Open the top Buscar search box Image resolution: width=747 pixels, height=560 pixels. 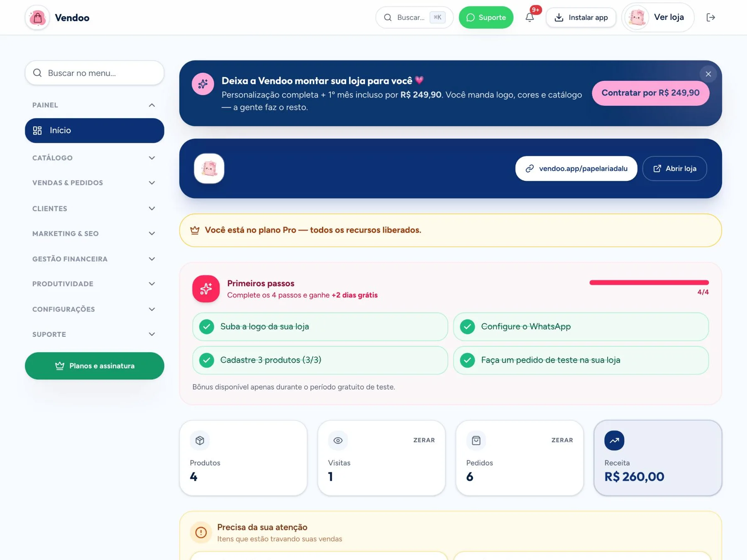click(x=414, y=17)
